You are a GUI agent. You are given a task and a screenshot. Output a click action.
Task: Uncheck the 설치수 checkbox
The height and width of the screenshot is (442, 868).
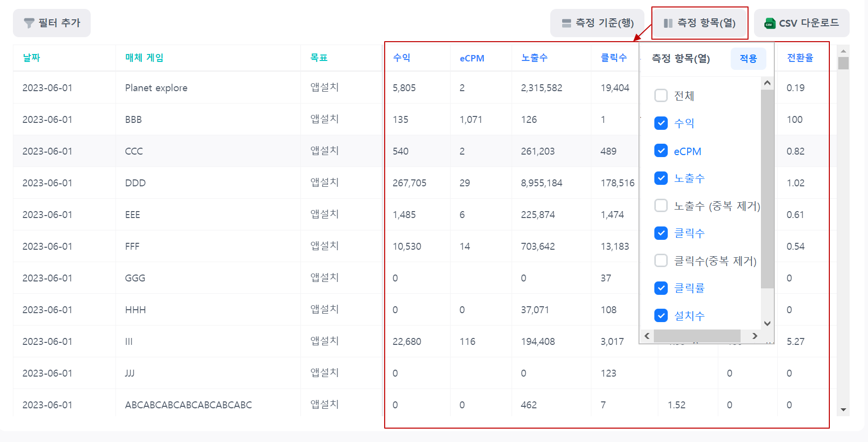point(661,315)
